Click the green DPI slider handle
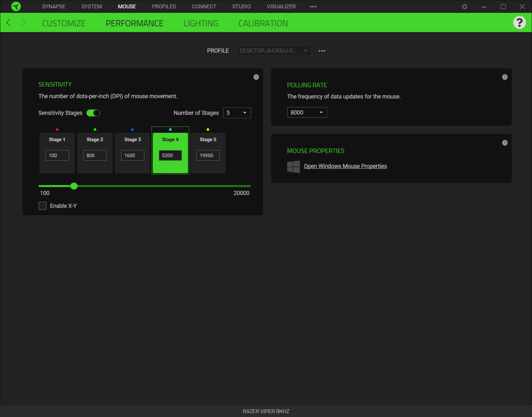The image size is (532, 417). click(74, 186)
